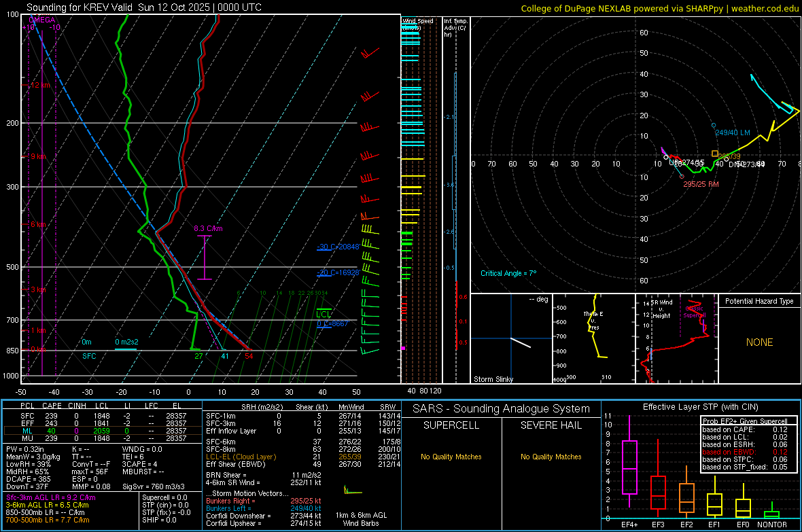Click the 'SHIP = 0.0' index text
The width and height of the screenshot is (802, 532).
[x=159, y=520]
